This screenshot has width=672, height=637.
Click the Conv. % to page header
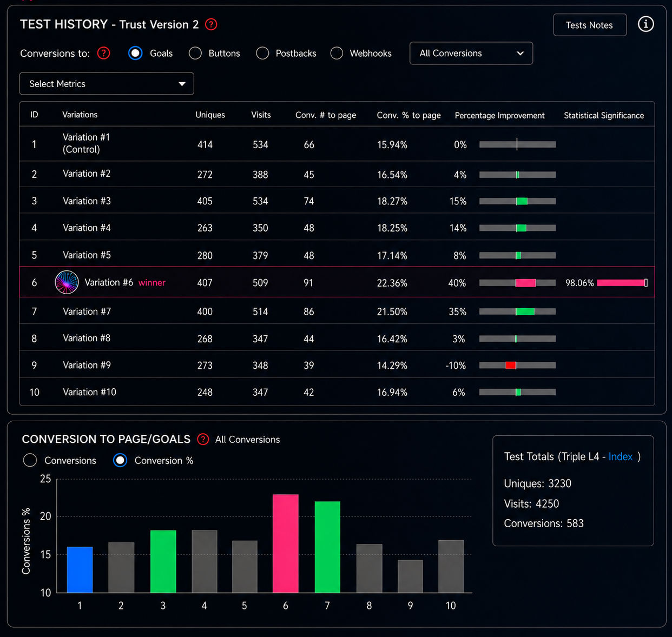coord(409,115)
